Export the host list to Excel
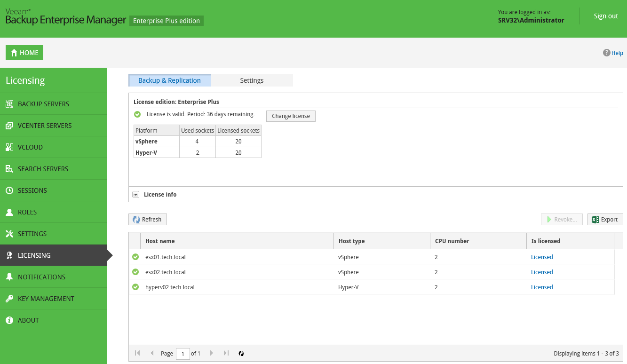 605,220
